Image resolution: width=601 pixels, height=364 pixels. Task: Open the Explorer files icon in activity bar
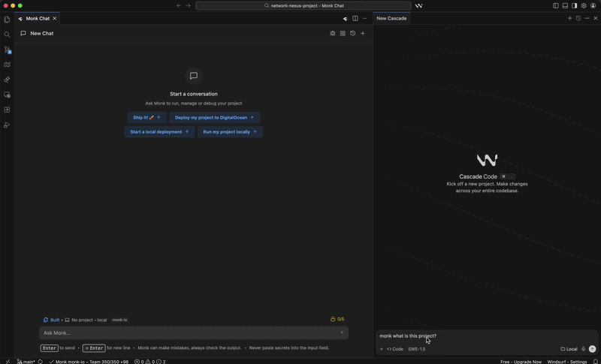coord(7,20)
